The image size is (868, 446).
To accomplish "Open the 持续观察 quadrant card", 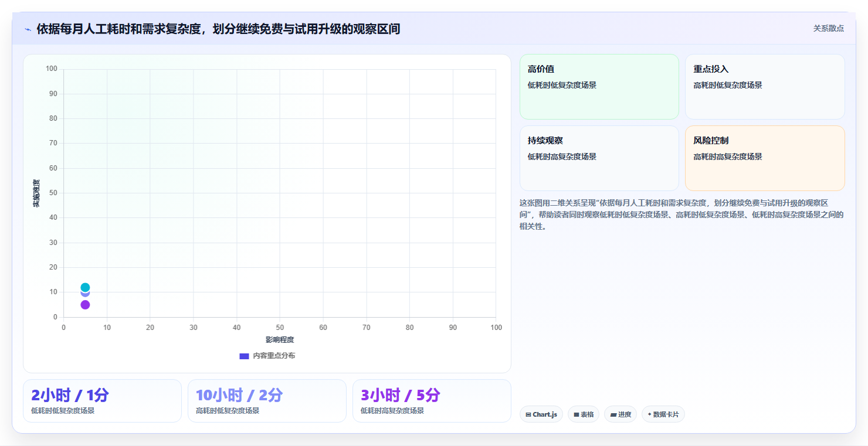I will [x=599, y=158].
